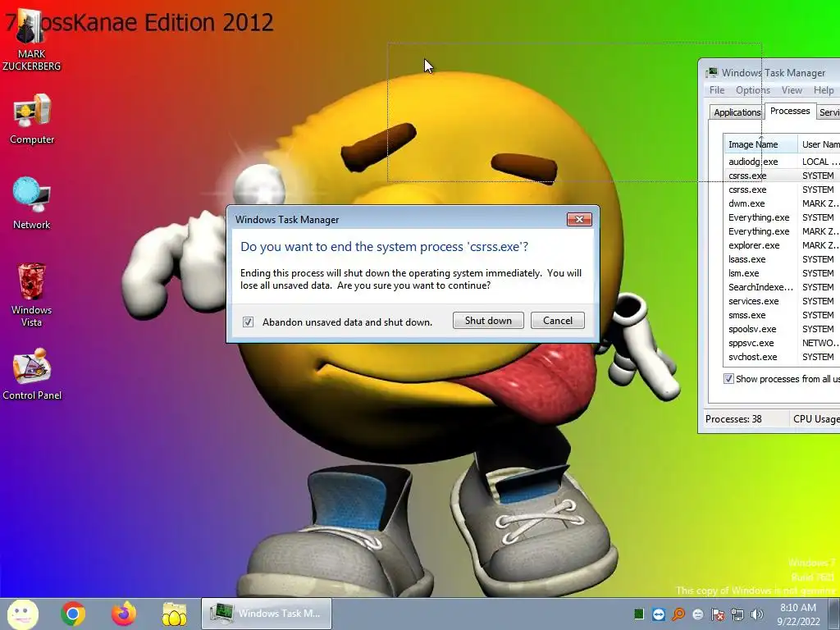This screenshot has width=840, height=630.
Task: Select the dwm.exe process row
Action: tap(782, 203)
